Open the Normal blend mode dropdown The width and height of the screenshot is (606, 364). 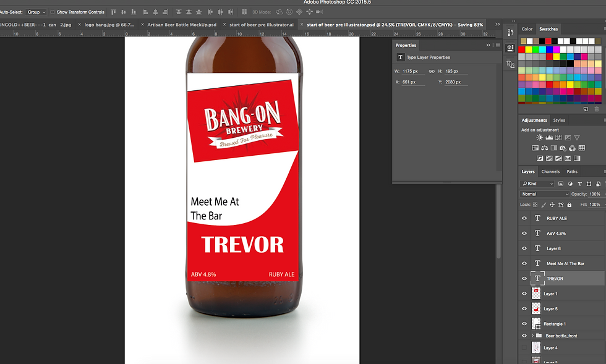tap(544, 194)
